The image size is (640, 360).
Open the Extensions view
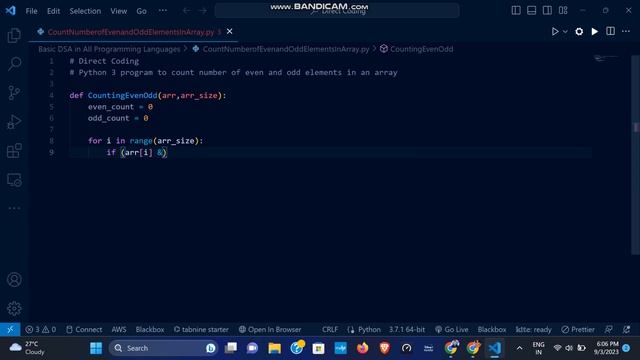14,151
